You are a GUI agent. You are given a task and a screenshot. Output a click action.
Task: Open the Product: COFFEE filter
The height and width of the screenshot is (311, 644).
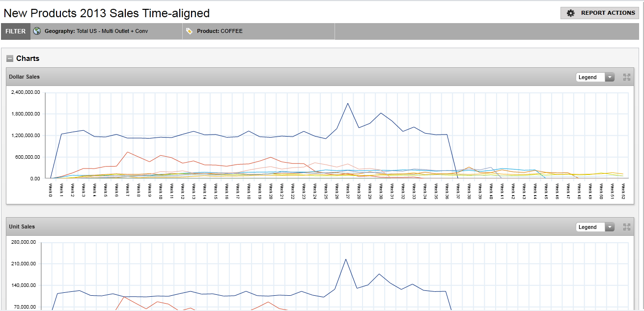tap(220, 31)
